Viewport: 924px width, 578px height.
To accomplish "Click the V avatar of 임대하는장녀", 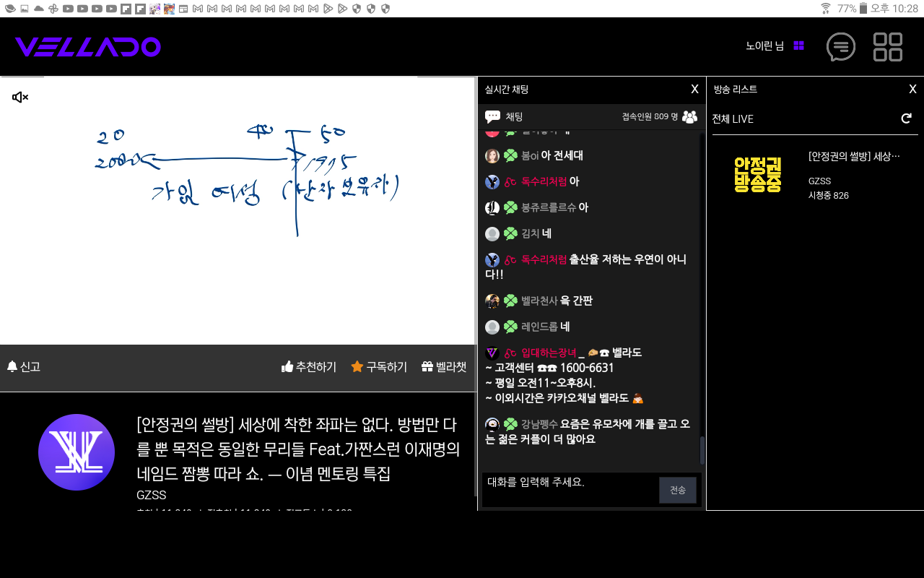I will [492, 353].
